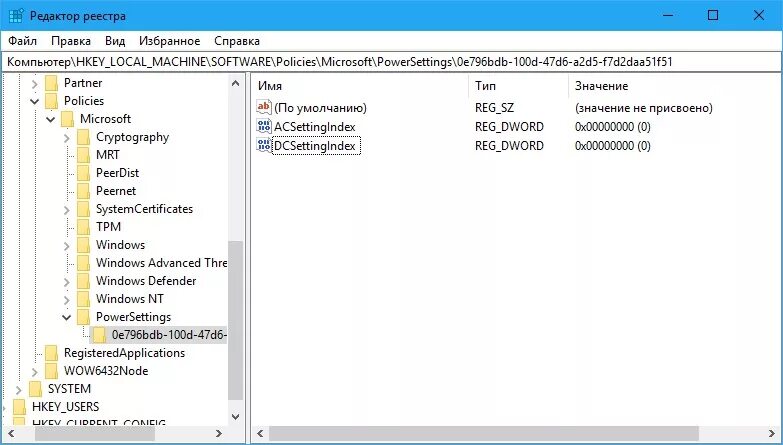Click the TPM folder icon
Screen dimensions: 783x445
(83, 227)
